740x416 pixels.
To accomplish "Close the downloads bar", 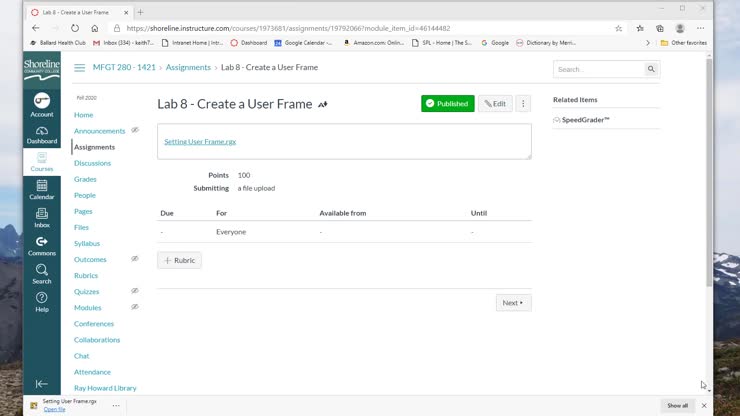I will pyautogui.click(x=704, y=406).
